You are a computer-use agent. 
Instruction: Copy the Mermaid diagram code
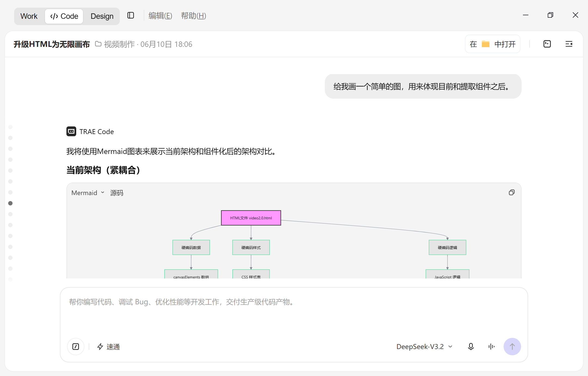pyautogui.click(x=512, y=193)
